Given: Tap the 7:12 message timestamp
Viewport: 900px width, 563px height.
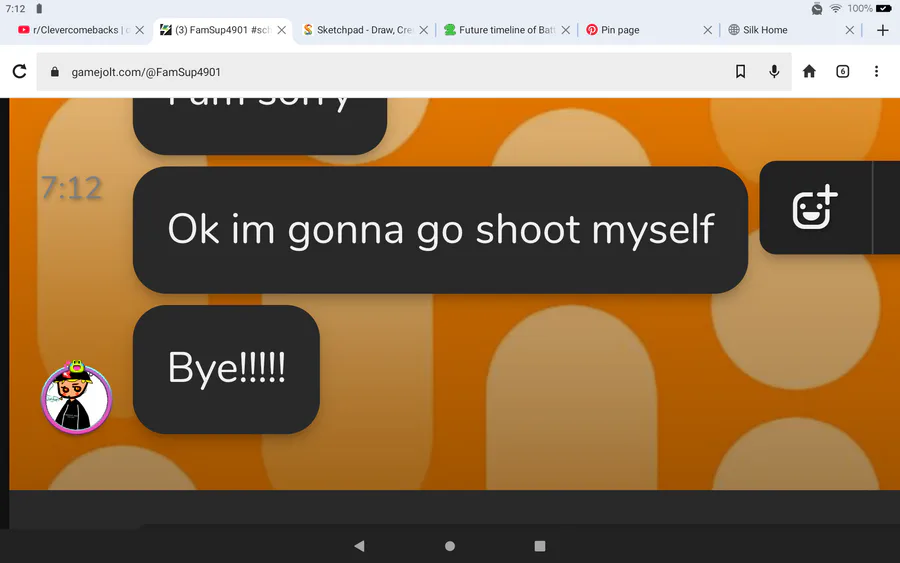Looking at the screenshot, I should pyautogui.click(x=71, y=188).
